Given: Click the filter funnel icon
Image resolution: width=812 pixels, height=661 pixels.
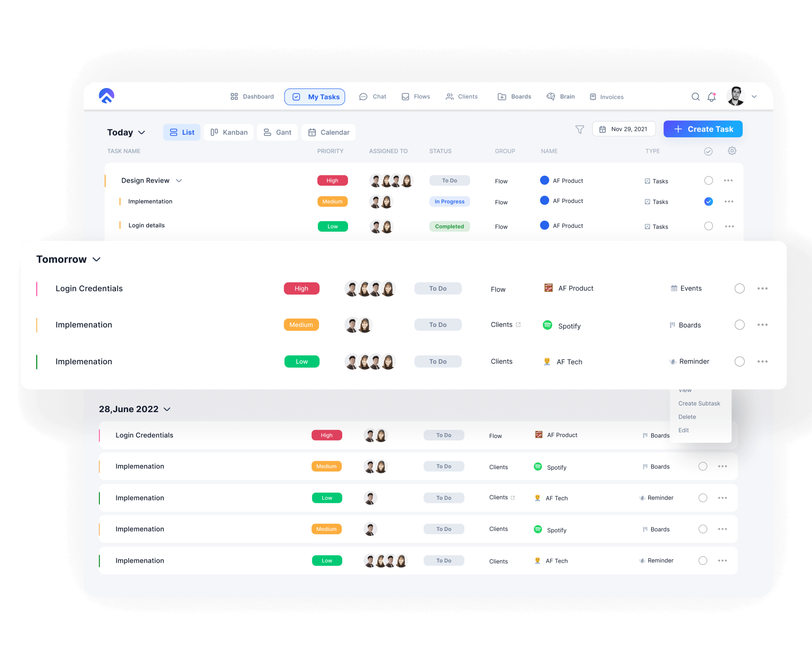Looking at the screenshot, I should tap(579, 130).
